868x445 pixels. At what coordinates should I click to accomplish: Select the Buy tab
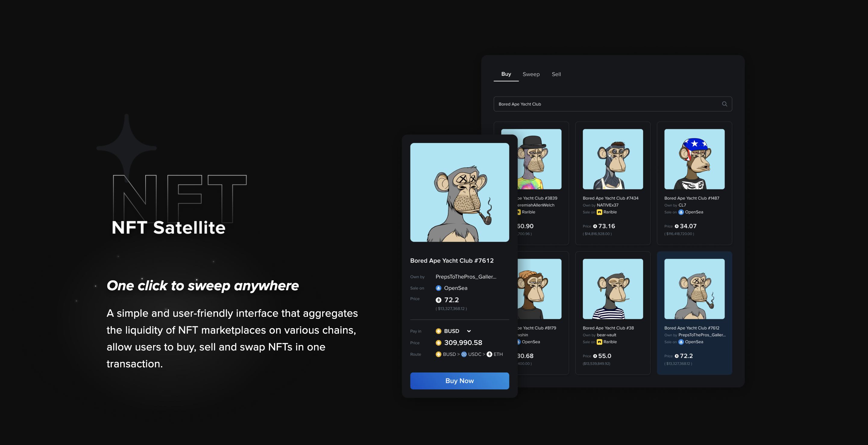point(506,74)
